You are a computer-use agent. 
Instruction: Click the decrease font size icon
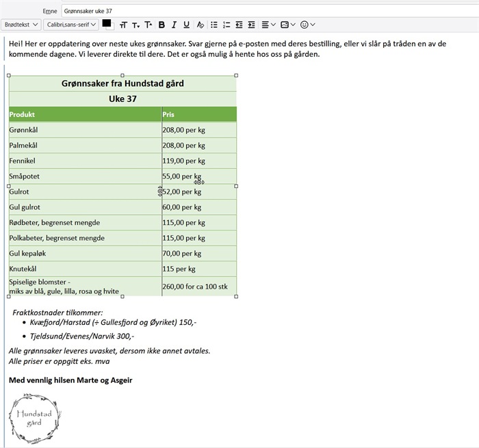pyautogui.click(x=136, y=25)
